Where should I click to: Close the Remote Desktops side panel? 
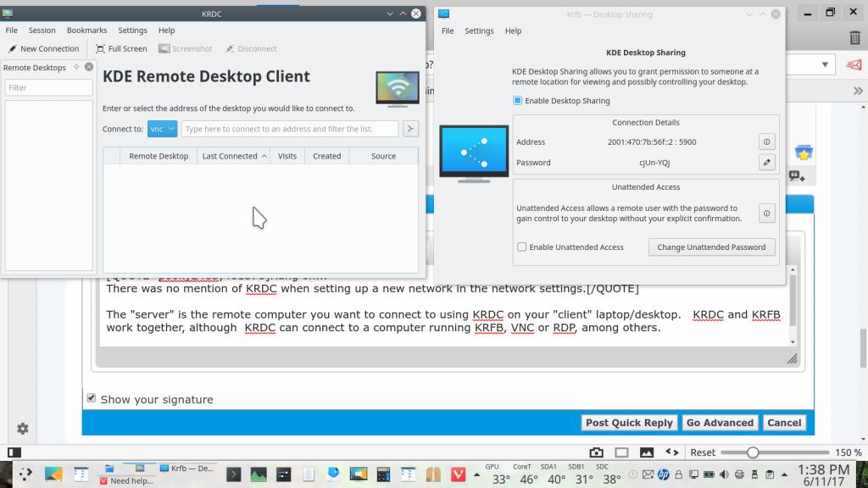pyautogui.click(x=89, y=67)
